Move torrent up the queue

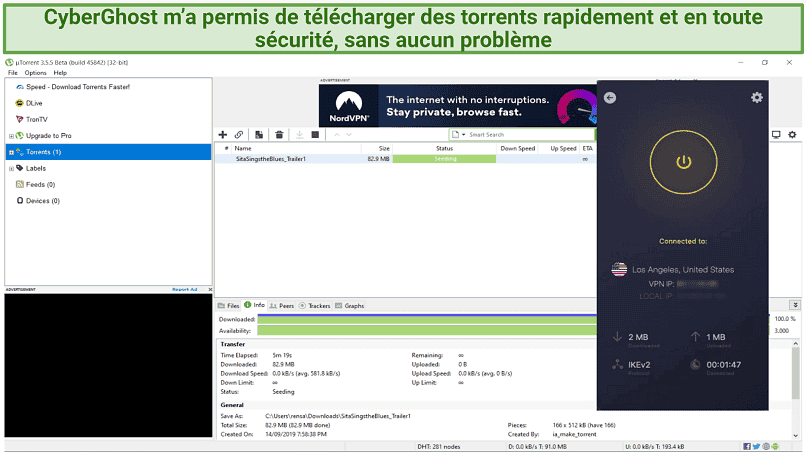pyautogui.click(x=337, y=135)
